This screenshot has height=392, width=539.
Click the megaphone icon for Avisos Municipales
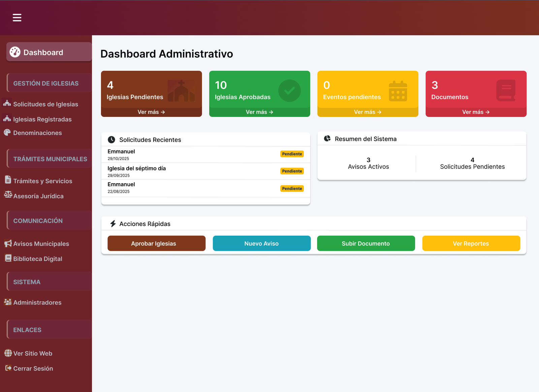(x=8, y=243)
